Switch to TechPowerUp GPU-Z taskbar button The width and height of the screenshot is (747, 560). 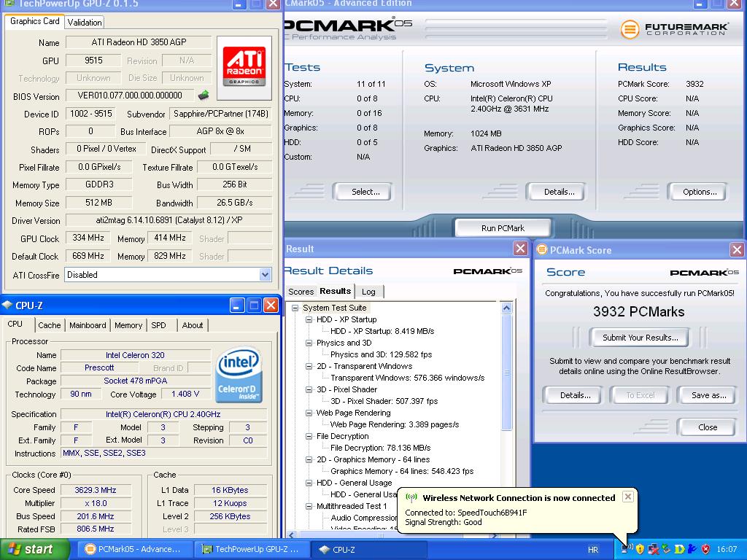coord(252,549)
